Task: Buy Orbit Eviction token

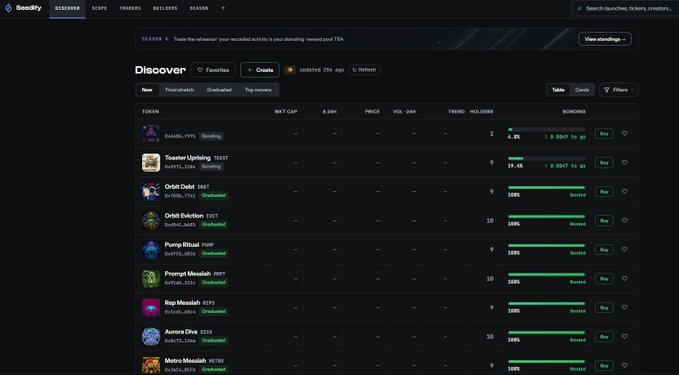Action: (604, 220)
